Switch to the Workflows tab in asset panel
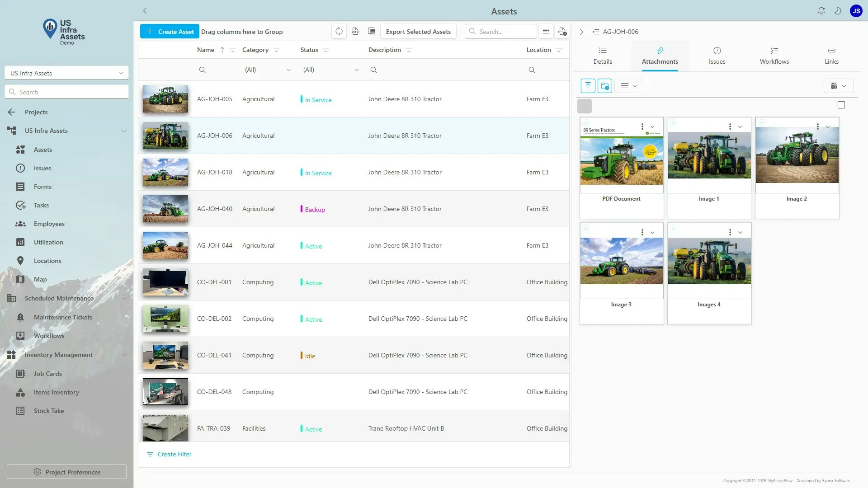Image resolution: width=868 pixels, height=488 pixels. [774, 56]
